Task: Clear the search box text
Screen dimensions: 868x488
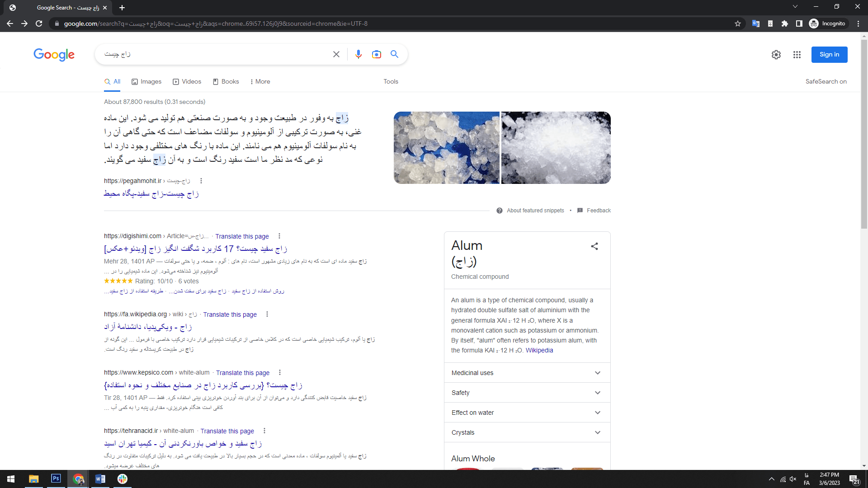Action: coord(336,54)
